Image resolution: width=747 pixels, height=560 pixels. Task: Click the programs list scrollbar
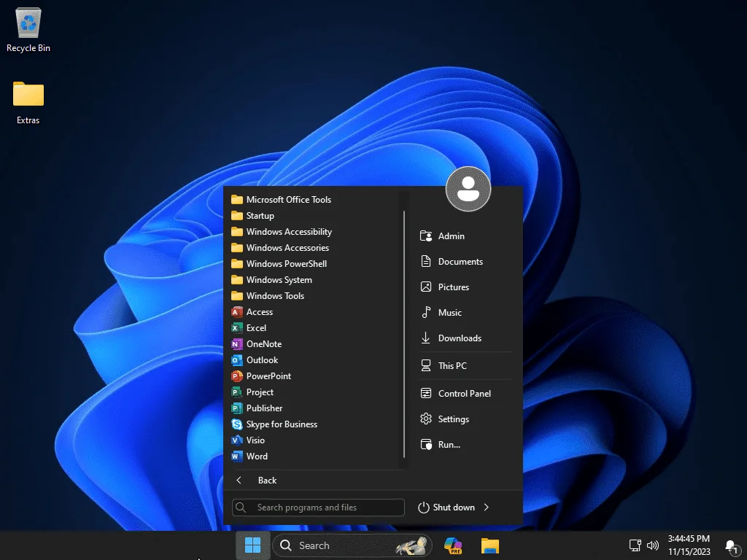coord(404,334)
